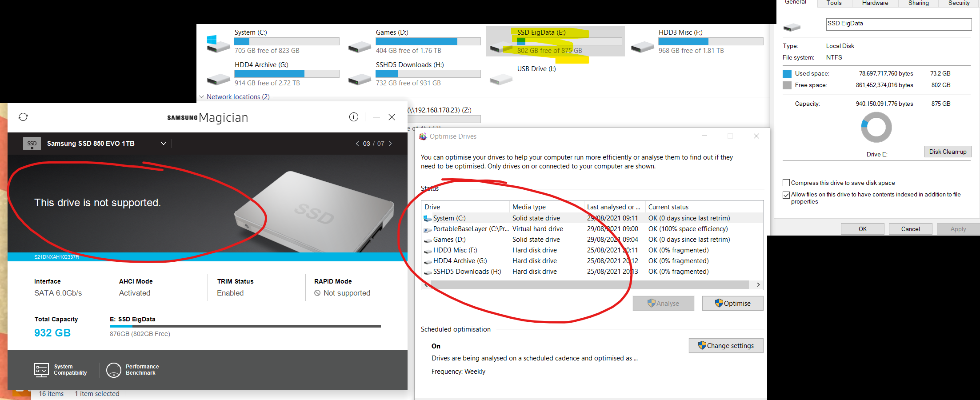Switch to the General tab in Properties
980x400 pixels.
click(796, 3)
